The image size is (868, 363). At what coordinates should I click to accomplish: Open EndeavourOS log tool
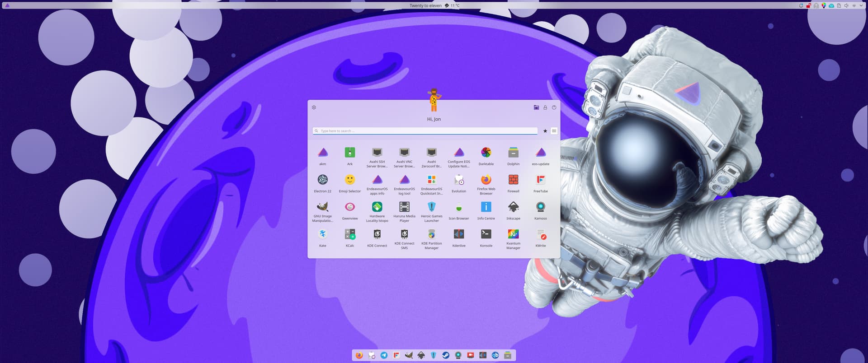click(x=404, y=185)
